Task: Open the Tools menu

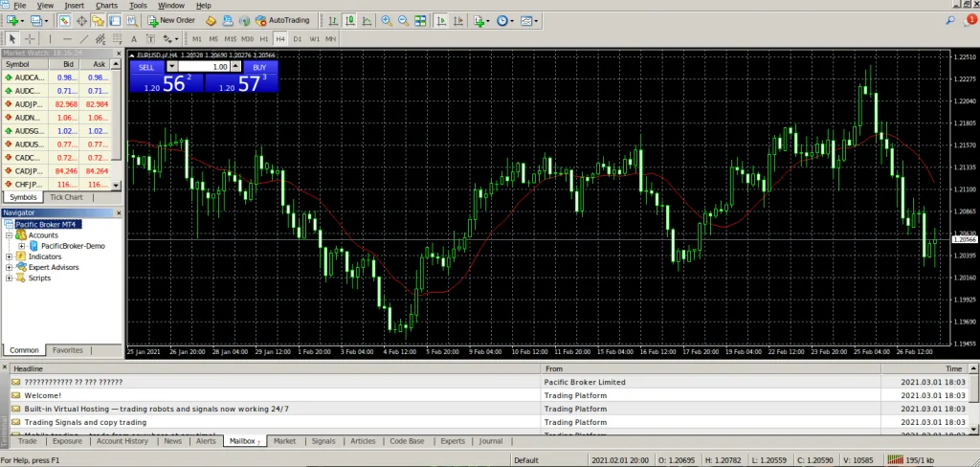Action: click(138, 6)
